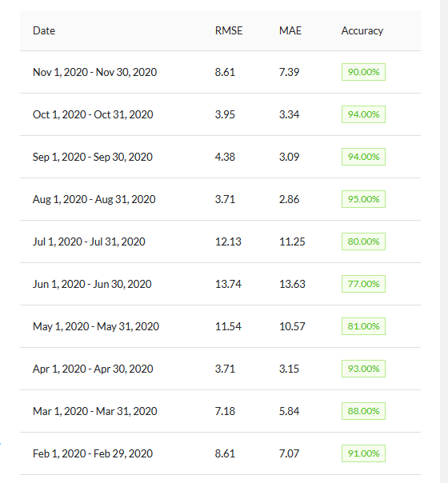Select the Nov 1, 2020 - Nov 30, 2020 row

tap(220, 72)
